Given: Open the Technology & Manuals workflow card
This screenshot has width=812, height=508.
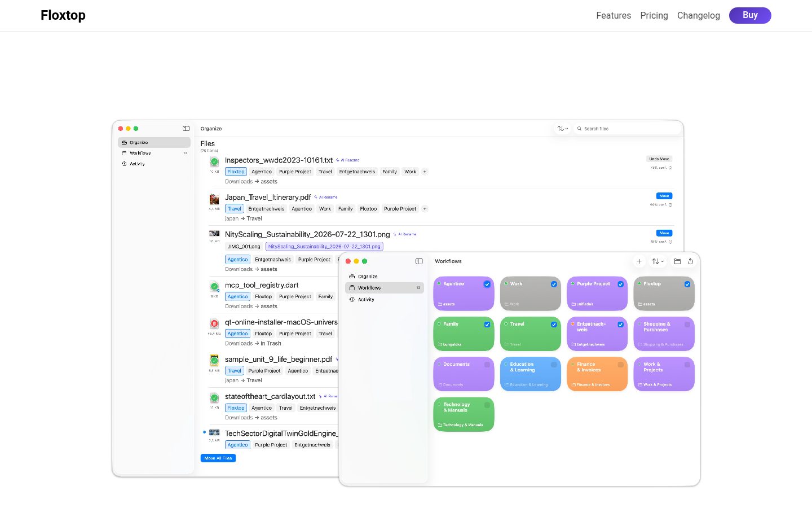Looking at the screenshot, I should click(464, 414).
